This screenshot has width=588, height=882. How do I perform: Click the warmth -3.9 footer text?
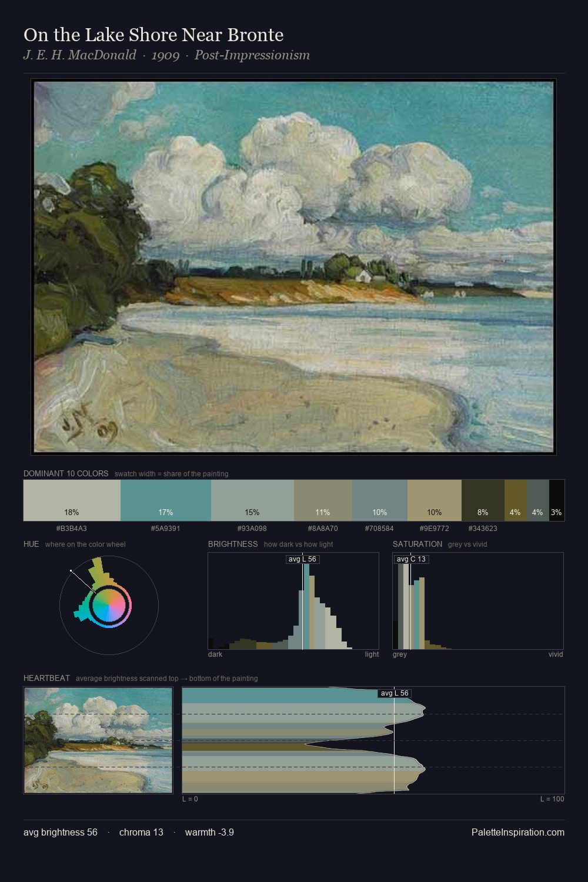coord(209,832)
